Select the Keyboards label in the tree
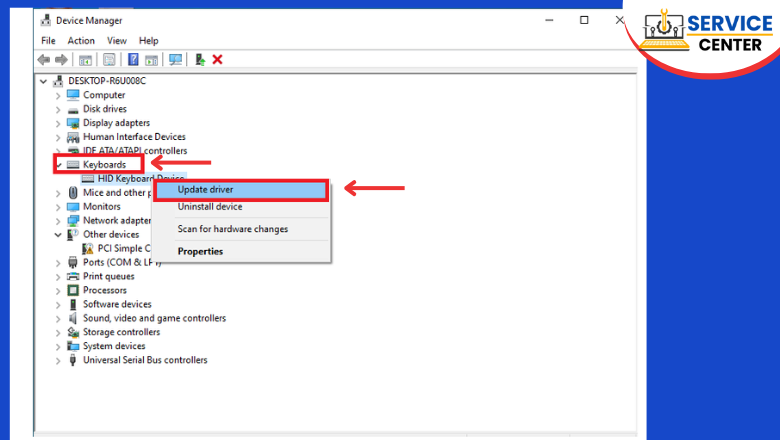 [104, 165]
